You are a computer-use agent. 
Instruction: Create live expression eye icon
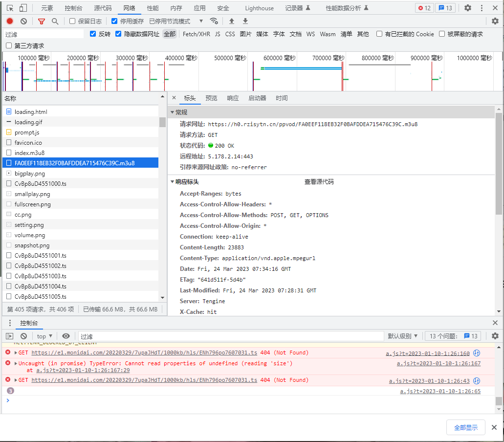(x=66, y=336)
